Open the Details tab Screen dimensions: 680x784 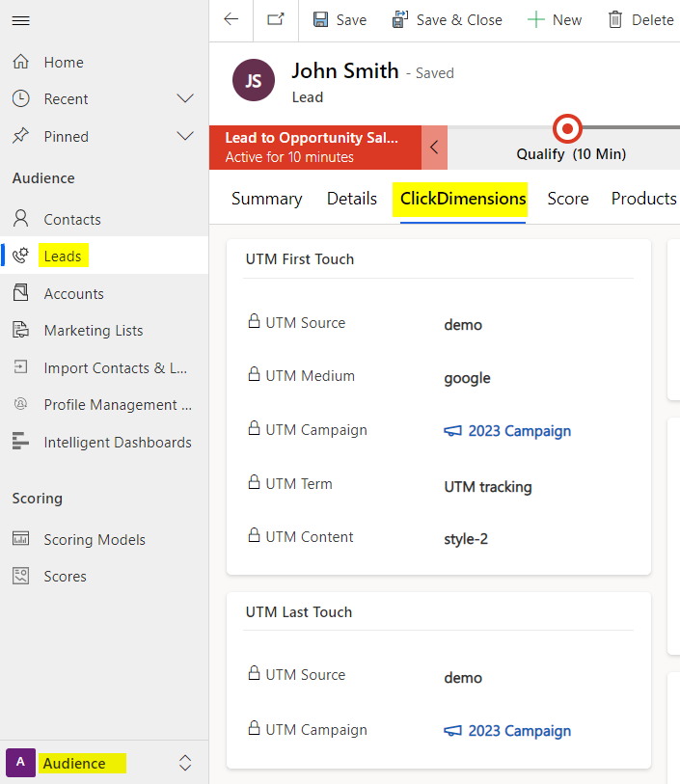(x=351, y=199)
